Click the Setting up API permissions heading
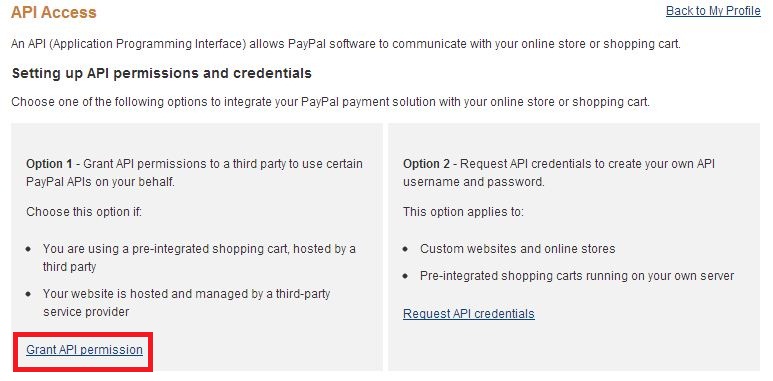The width and height of the screenshot is (773, 381). (x=162, y=73)
